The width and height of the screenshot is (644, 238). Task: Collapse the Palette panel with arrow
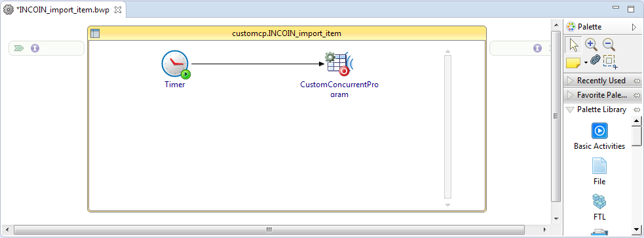(634, 27)
